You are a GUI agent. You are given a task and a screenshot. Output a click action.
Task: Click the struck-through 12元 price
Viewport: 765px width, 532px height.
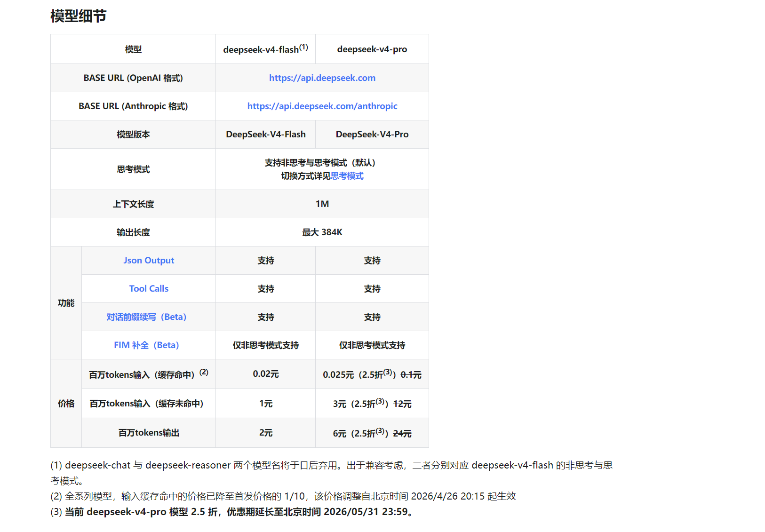(402, 404)
